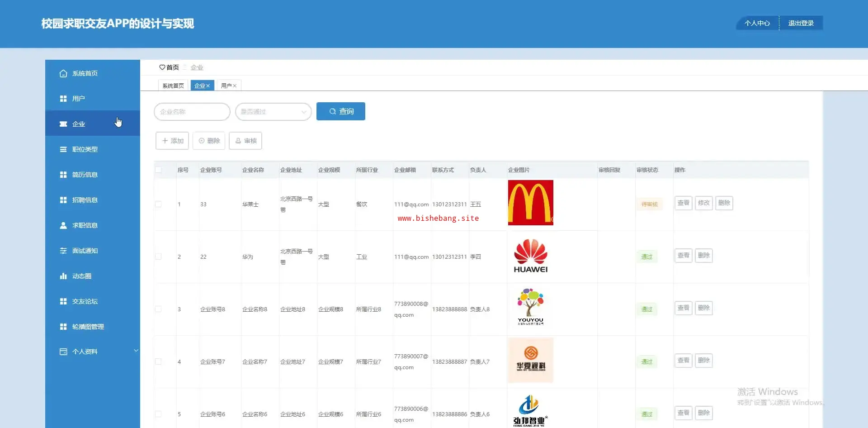Viewport: 868px width, 428px height.
Task: Switch to the 系统首页 tab
Action: coord(173,86)
